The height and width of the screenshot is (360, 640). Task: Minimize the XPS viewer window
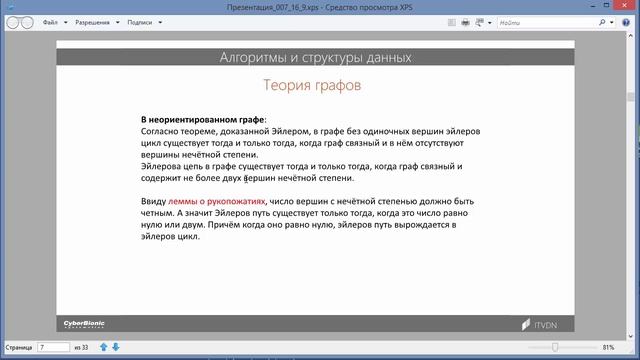(x=593, y=6)
